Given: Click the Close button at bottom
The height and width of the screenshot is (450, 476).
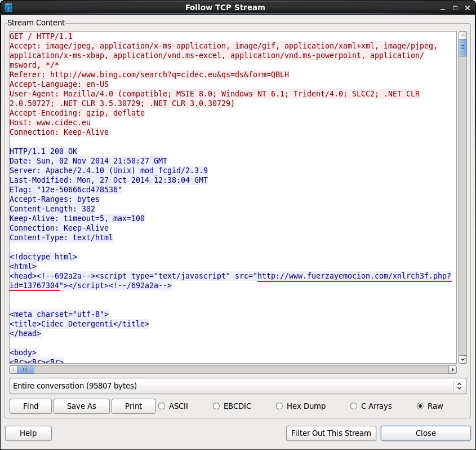Looking at the screenshot, I should point(426,433).
